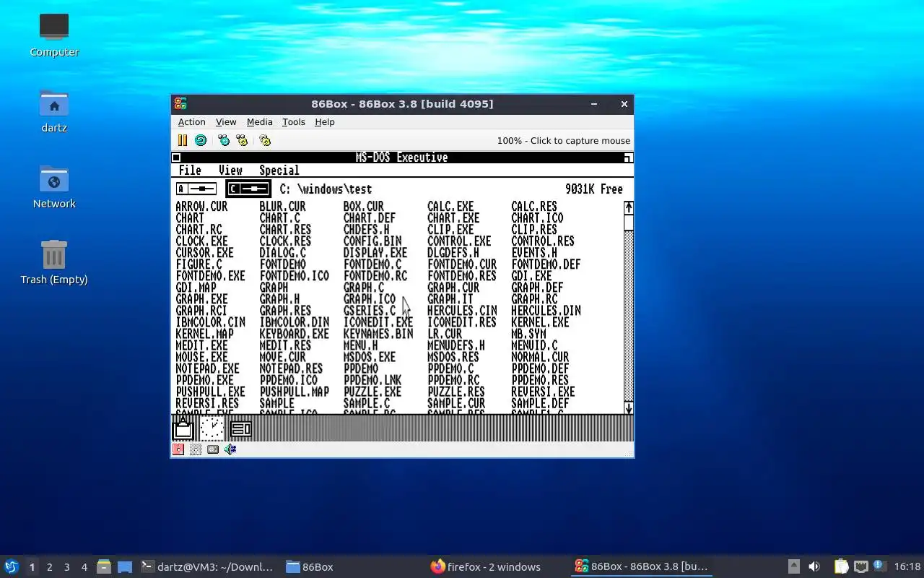Send Ctrl+Alt+Del via toolbar icon
This screenshot has height=578, width=924.
pyautogui.click(x=224, y=140)
